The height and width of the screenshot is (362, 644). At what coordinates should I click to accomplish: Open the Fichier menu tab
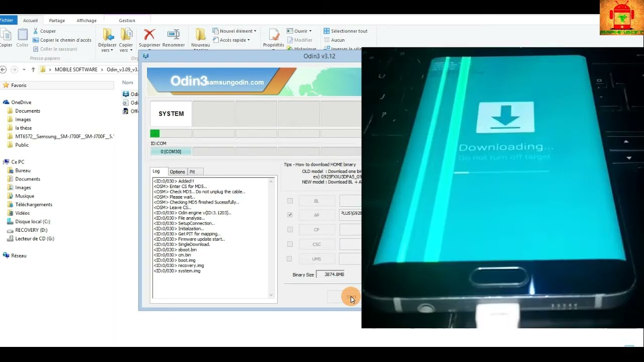point(8,20)
